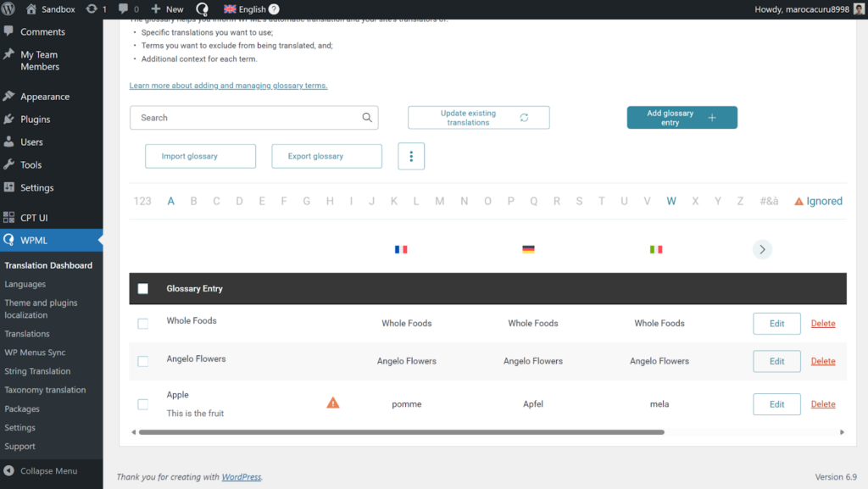Click the plus icon on Add glossary entry
868x489 pixels.
[x=712, y=117]
